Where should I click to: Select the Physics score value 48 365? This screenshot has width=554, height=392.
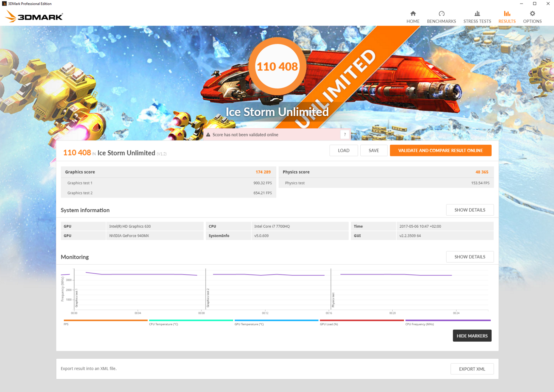pos(482,172)
